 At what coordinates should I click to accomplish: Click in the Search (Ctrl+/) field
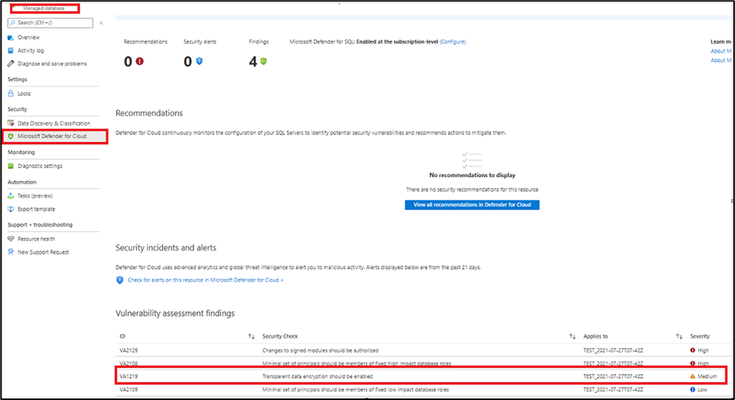(x=50, y=23)
